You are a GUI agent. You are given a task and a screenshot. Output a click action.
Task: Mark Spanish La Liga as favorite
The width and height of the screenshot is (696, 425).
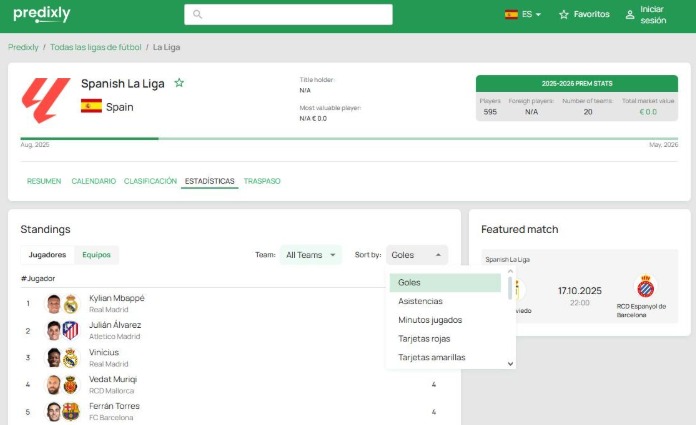click(x=179, y=83)
